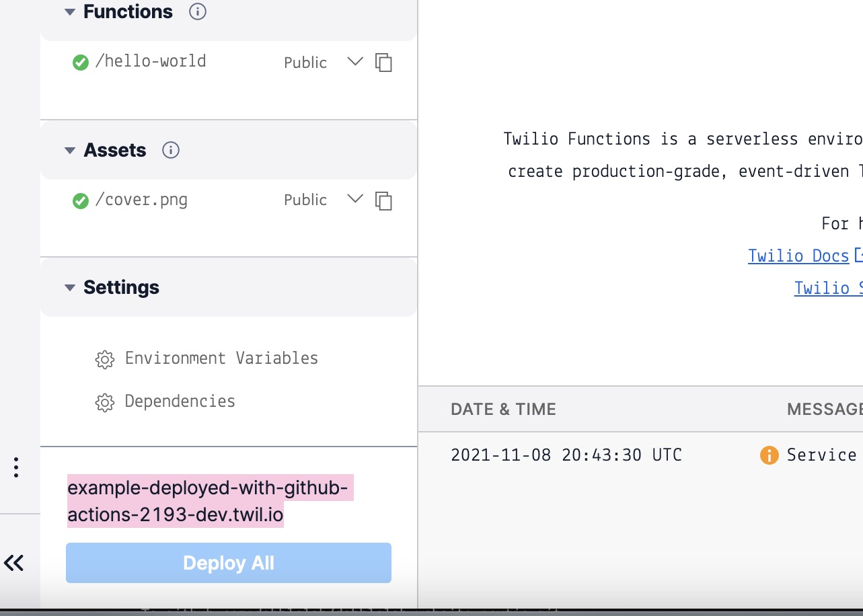Click the Assets info icon
This screenshot has height=616, width=863.
point(171,150)
